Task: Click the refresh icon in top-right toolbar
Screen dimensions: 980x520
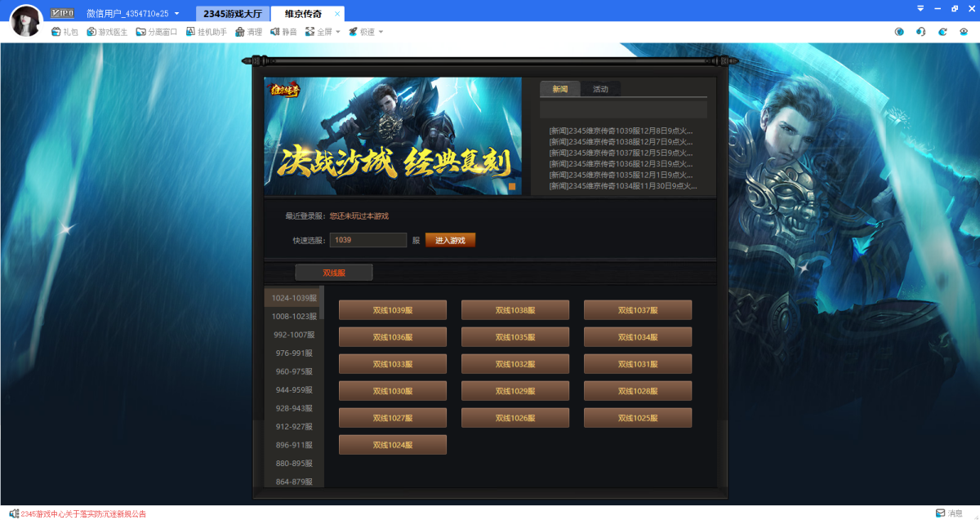Action: pos(942,32)
